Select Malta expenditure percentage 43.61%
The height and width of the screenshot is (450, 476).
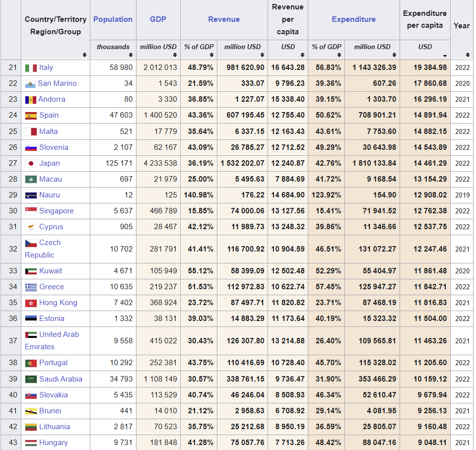click(328, 131)
